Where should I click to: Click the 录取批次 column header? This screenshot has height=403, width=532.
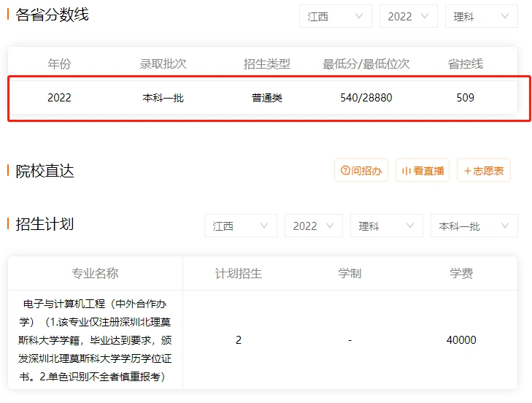click(x=163, y=64)
